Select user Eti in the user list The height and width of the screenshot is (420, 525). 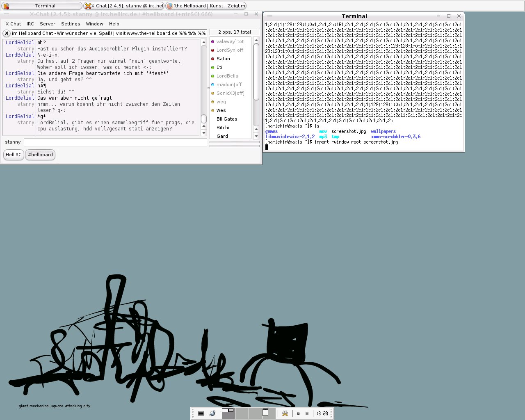click(219, 67)
